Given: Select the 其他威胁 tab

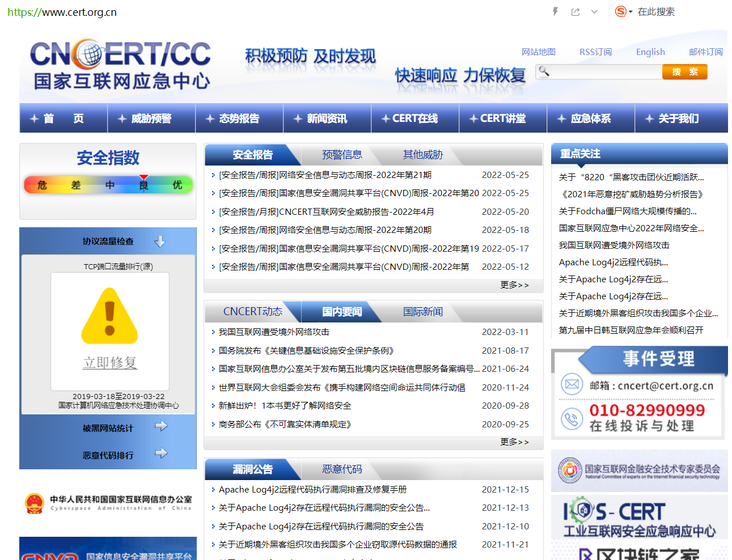Looking at the screenshot, I should pyautogui.click(x=423, y=155).
